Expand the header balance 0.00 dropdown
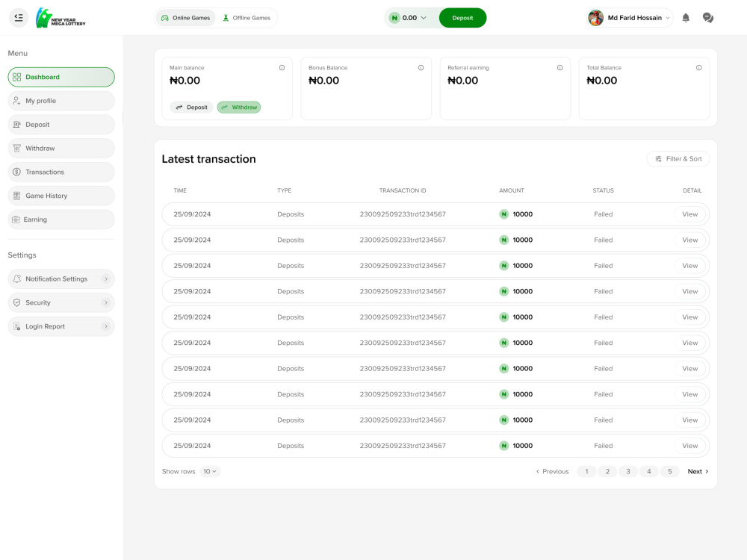 (x=411, y=18)
